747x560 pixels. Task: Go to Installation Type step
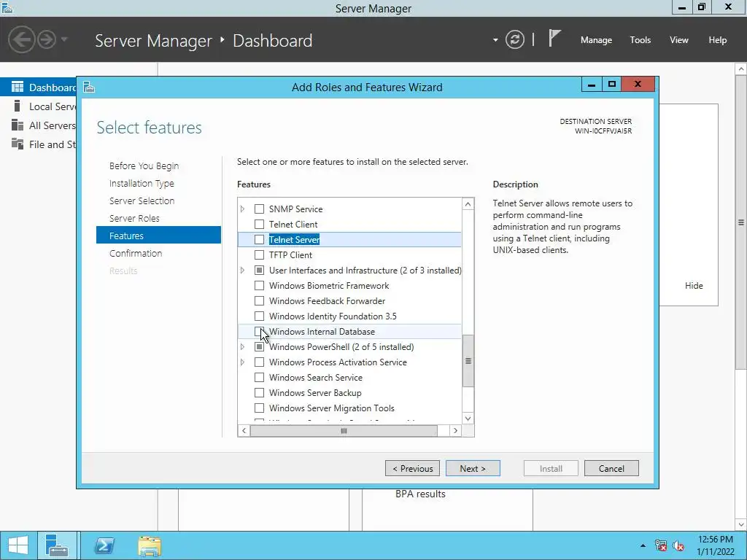(142, 183)
